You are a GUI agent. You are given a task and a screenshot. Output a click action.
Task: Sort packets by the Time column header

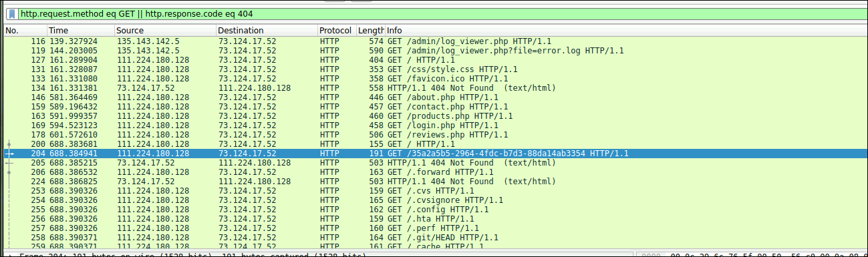[x=80, y=31]
